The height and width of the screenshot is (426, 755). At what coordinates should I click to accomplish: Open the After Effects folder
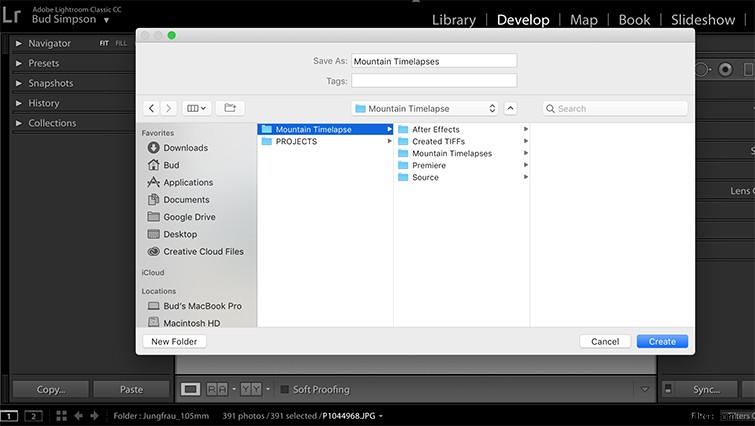[x=435, y=129]
